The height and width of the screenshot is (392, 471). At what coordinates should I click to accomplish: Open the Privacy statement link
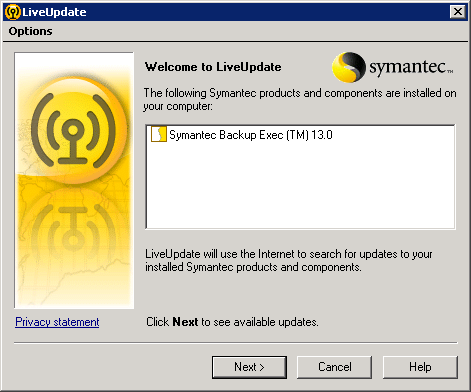click(x=57, y=322)
